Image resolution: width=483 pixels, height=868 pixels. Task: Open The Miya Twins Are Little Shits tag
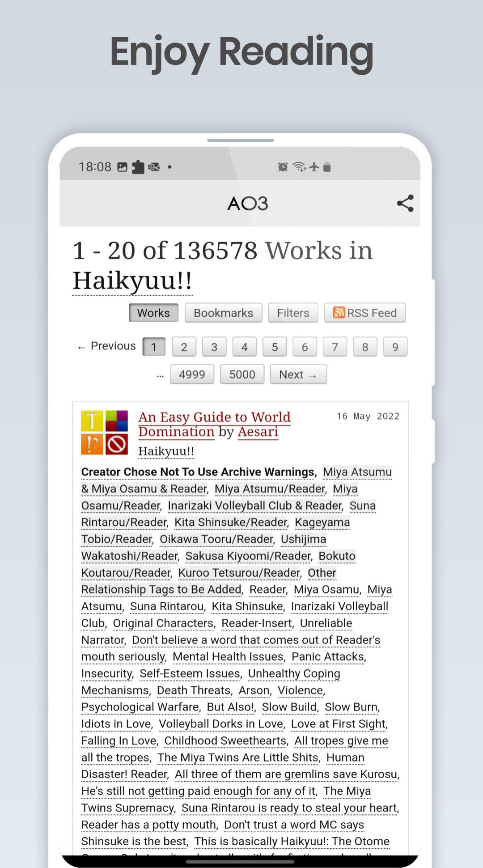(238, 757)
